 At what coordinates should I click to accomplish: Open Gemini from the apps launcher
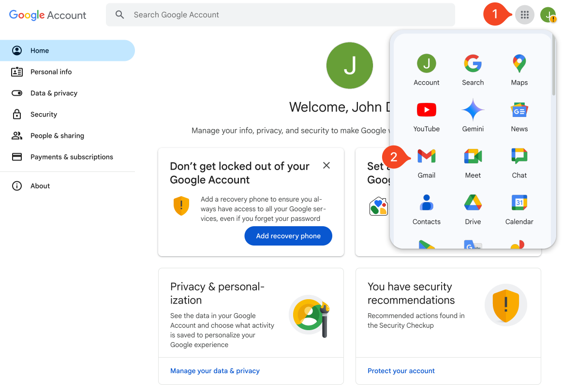click(473, 110)
